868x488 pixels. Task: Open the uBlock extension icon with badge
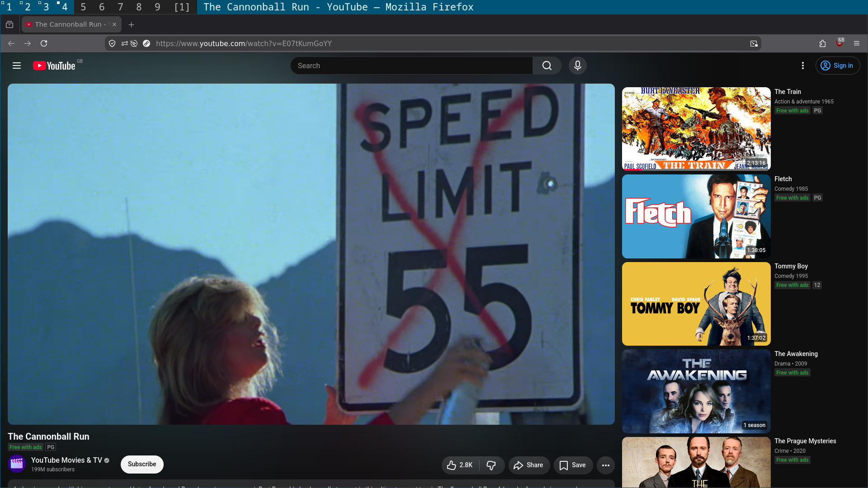coord(840,43)
